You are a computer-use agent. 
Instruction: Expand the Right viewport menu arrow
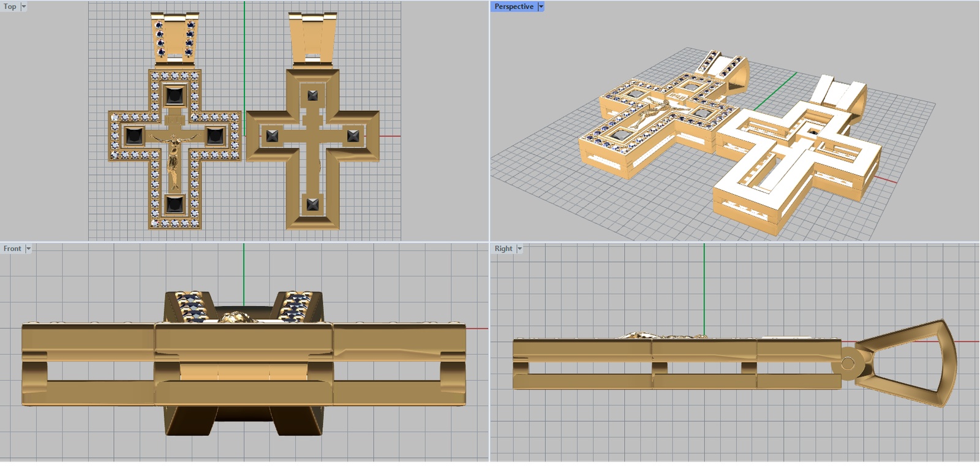click(x=519, y=249)
